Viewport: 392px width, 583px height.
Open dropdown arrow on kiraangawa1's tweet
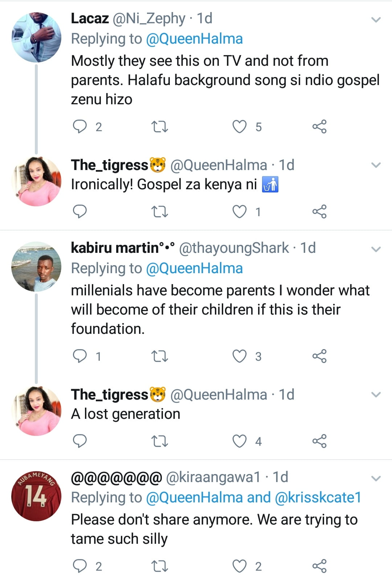pos(376,478)
